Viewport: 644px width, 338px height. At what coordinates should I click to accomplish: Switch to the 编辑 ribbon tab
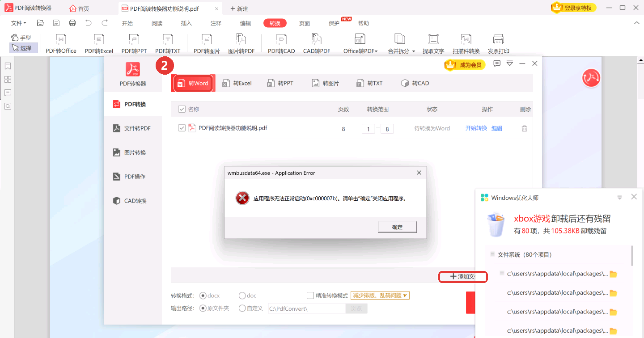pos(246,23)
